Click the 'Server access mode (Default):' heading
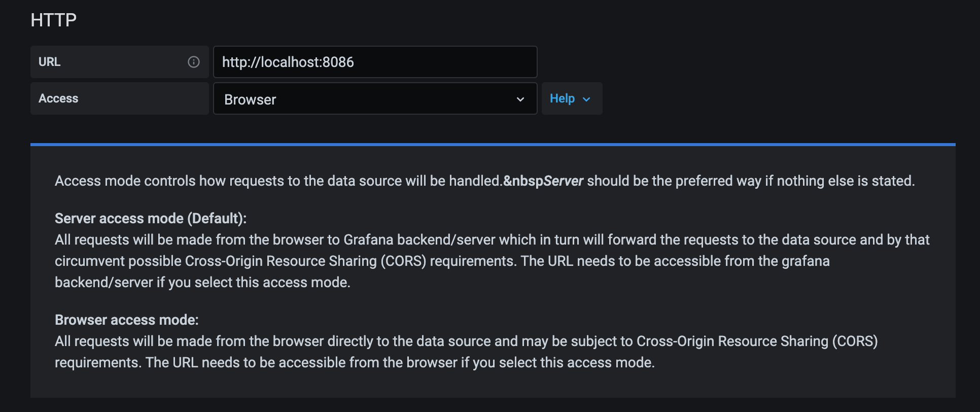This screenshot has width=980, height=412. [151, 218]
